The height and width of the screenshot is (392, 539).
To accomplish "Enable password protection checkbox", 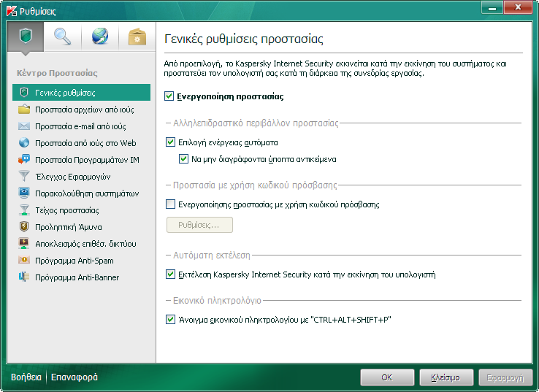I will click(170, 204).
